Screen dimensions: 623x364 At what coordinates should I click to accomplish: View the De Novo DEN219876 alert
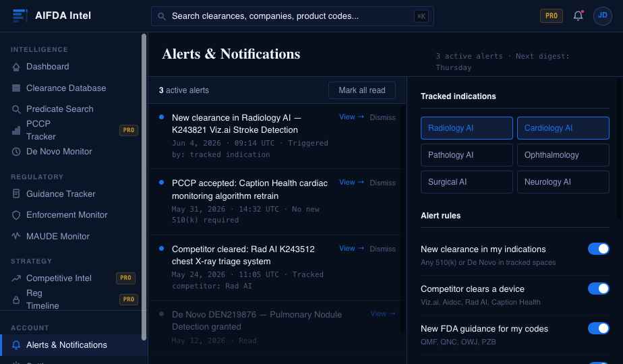(x=382, y=314)
